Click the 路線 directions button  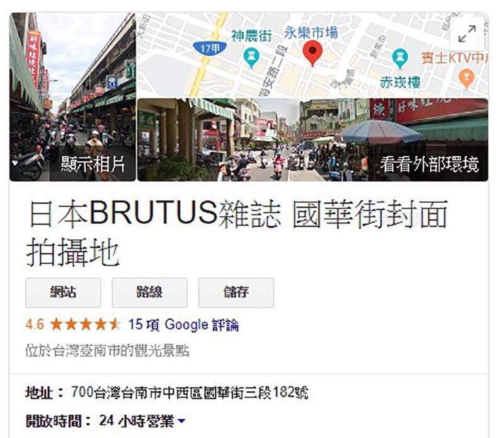point(149,292)
